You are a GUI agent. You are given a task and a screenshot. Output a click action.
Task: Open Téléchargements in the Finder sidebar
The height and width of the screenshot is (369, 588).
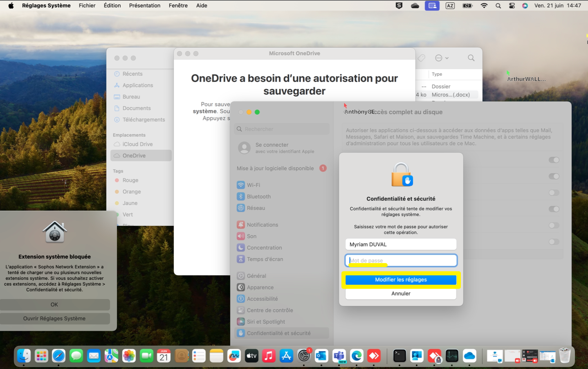point(141,119)
